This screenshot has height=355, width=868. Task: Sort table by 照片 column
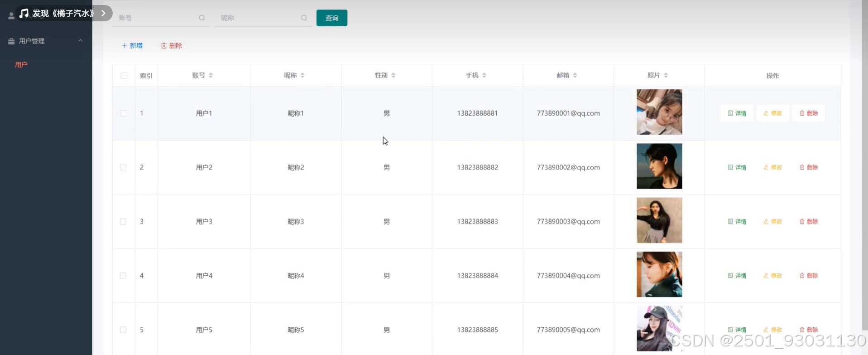click(666, 75)
